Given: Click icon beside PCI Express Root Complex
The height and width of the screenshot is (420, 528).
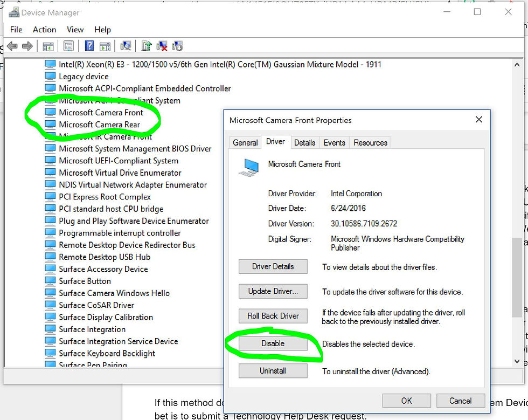Looking at the screenshot, I should pos(50,196).
